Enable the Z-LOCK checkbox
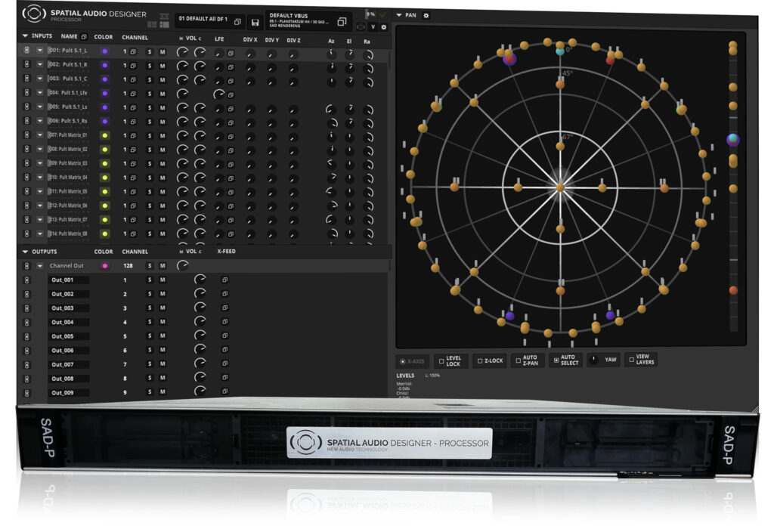Screen dimensions: 774x532 click(480, 360)
